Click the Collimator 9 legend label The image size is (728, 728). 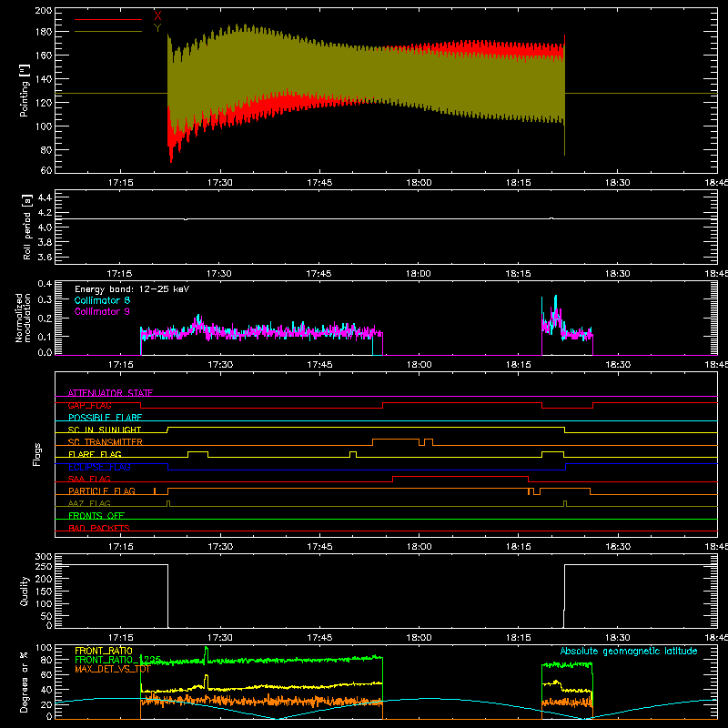[x=102, y=311]
